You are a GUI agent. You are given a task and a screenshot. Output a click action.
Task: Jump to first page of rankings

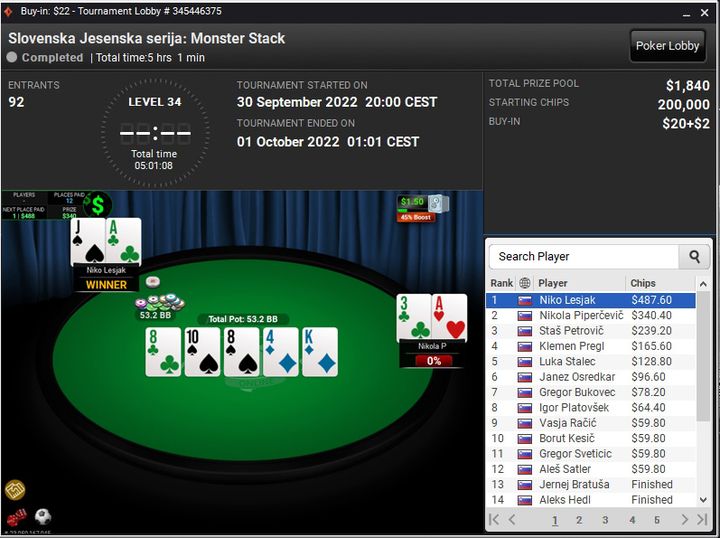pyautogui.click(x=494, y=520)
